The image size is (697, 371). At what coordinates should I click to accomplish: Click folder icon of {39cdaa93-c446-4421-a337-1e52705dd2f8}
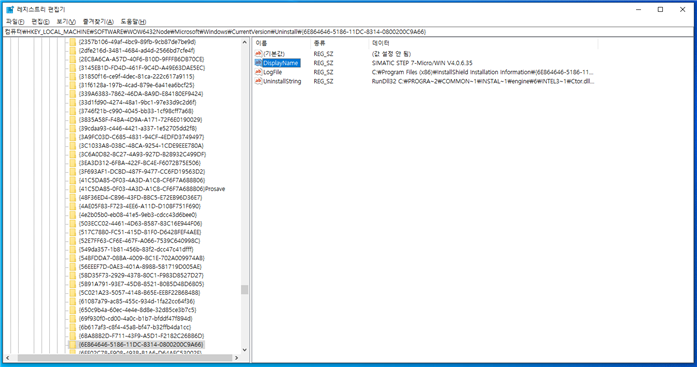point(72,128)
